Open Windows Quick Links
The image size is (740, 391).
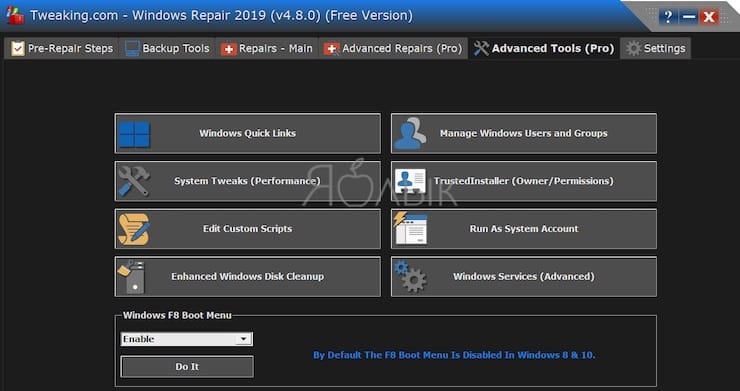247,133
